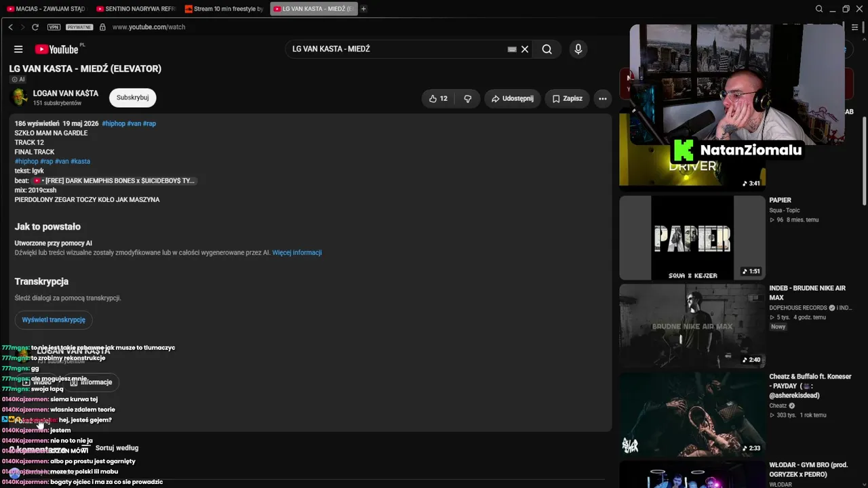Like the video with thumbs up
868x488 pixels.
438,98
